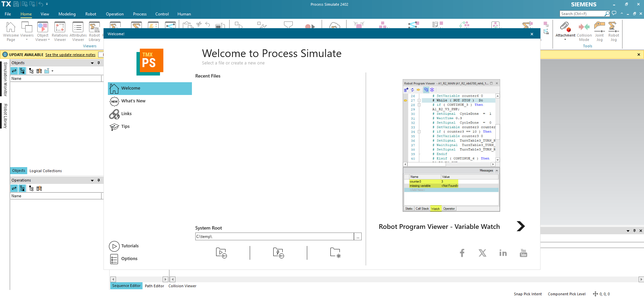This screenshot has height=298, width=644.
Task: Click Expand tree icon in Objects toolbar
Action: tap(31, 71)
